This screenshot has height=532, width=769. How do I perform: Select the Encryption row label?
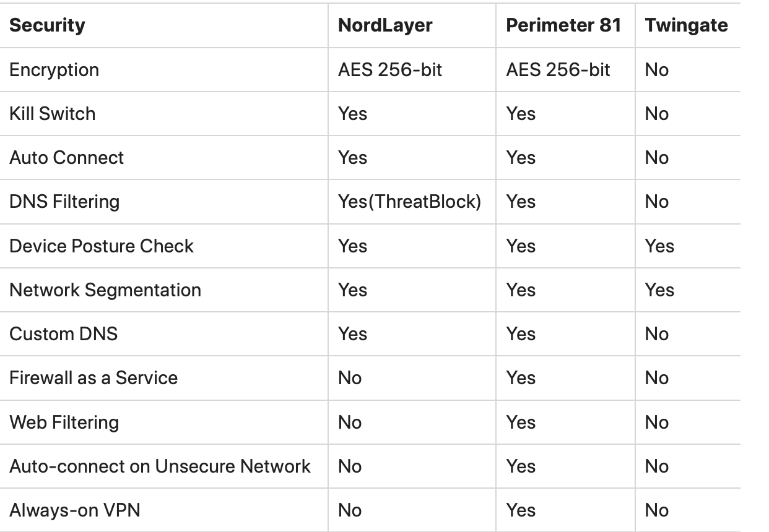pos(54,70)
